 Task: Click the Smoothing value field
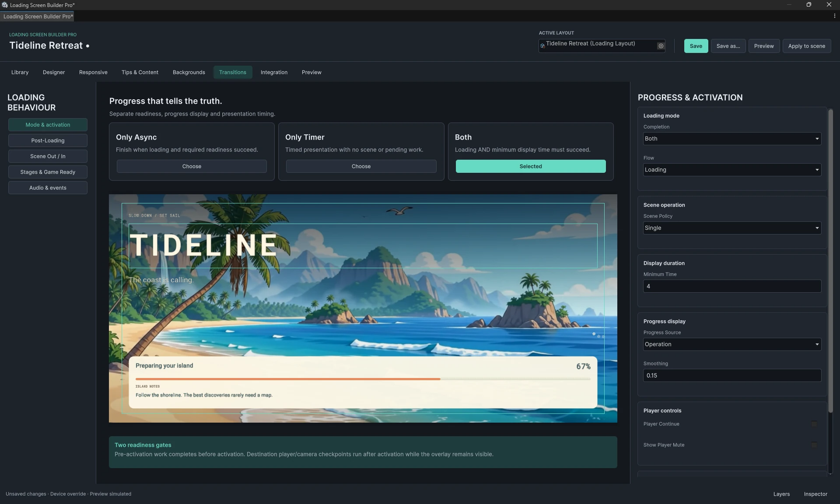[732, 375]
